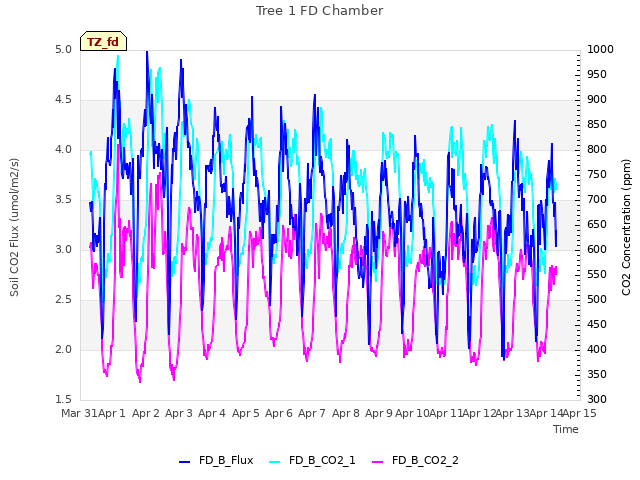Click the Soil CO2 Flux axis label
Image resolution: width=640 pixels, height=480 pixels.
coord(14,227)
